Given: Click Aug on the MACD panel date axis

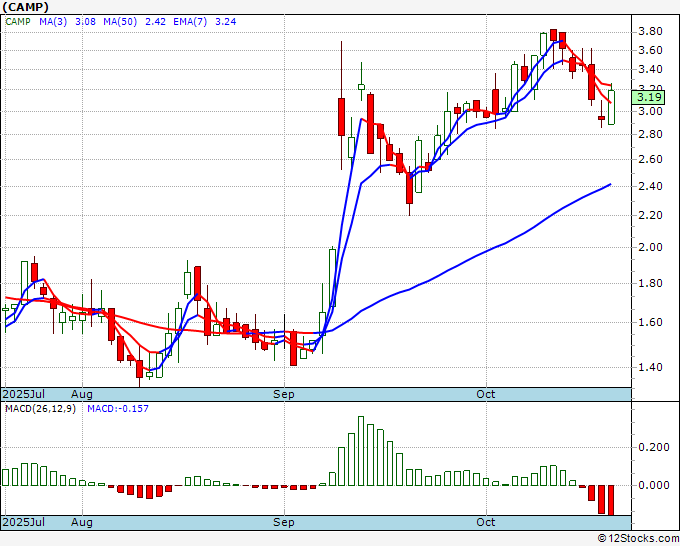Looking at the screenshot, I should 82,522.
